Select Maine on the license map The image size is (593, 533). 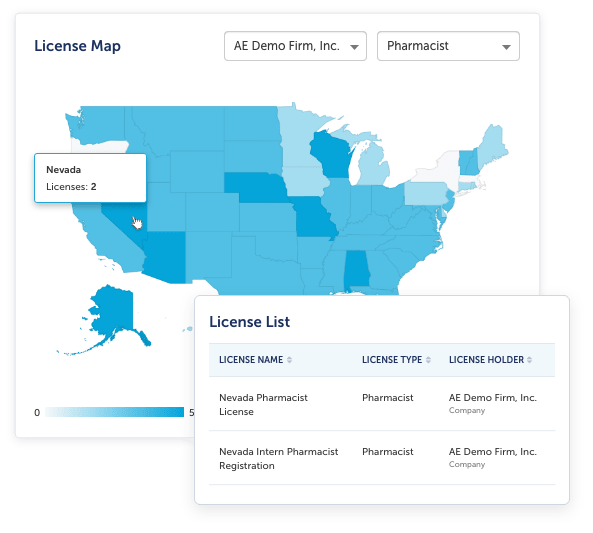(x=492, y=146)
